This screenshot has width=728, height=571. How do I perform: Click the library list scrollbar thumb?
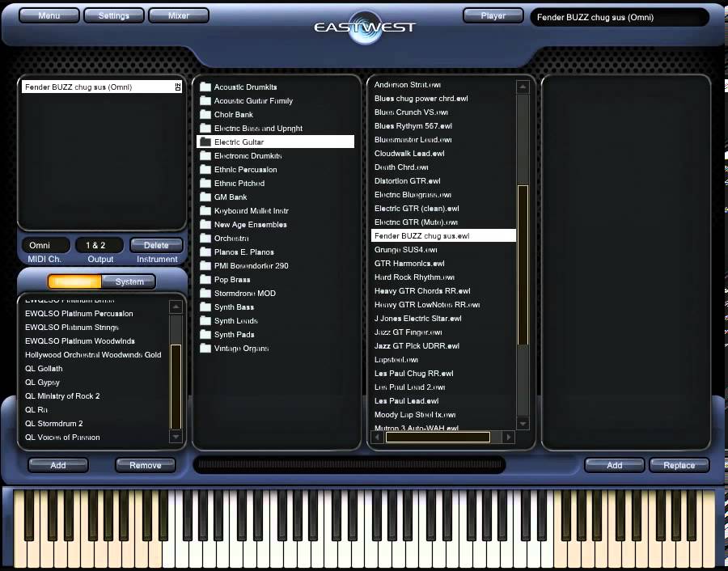coord(176,387)
